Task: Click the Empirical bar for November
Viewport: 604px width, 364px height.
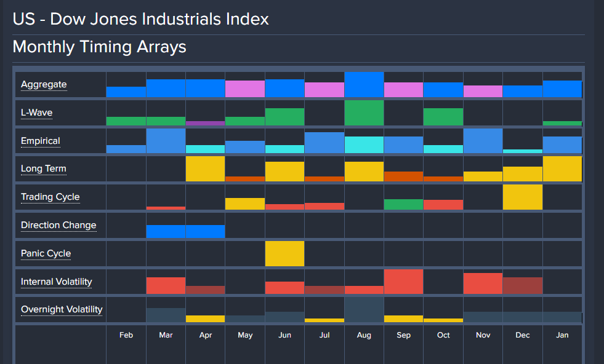Action: pyautogui.click(x=483, y=141)
